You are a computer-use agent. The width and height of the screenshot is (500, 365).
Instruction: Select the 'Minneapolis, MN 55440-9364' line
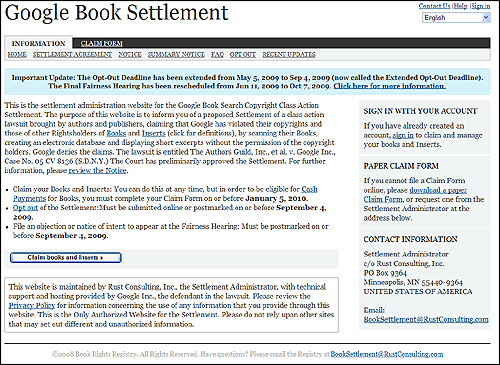(413, 282)
